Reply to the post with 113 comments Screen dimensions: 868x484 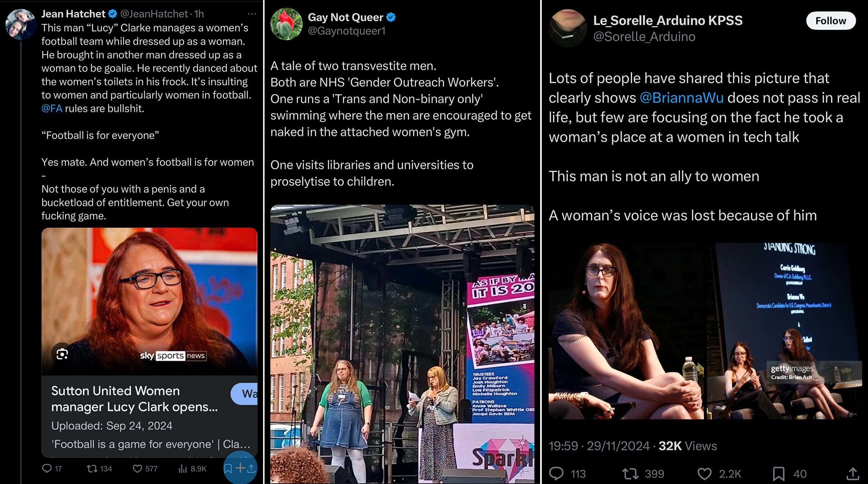[557, 474]
